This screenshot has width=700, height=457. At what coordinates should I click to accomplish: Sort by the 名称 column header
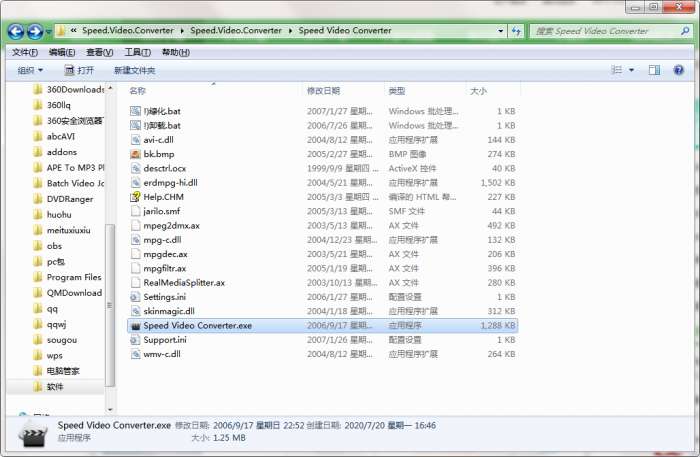(x=138, y=91)
